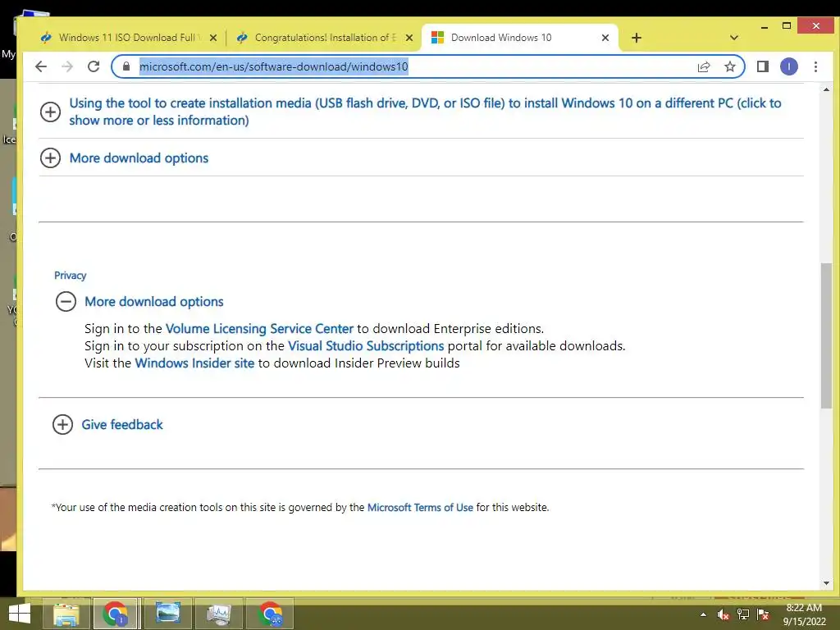Viewport: 840px width, 630px height.
Task: Expand the installation media tool section
Action: [x=50, y=112]
